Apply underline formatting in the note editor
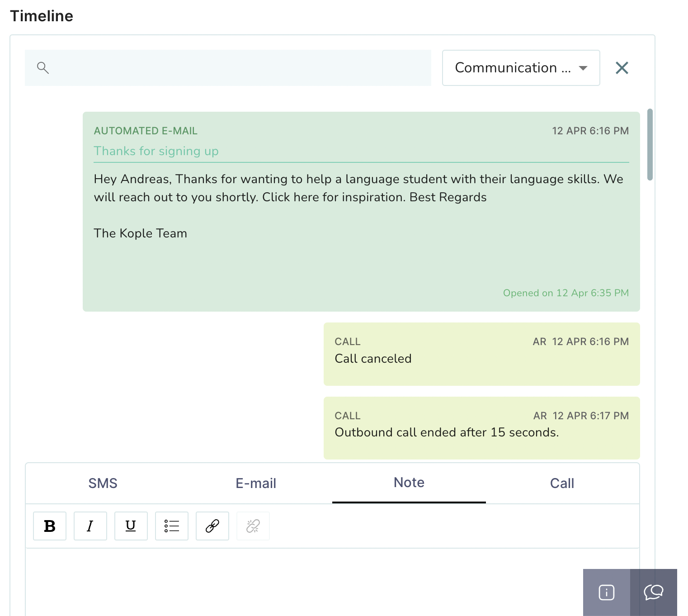 131,526
